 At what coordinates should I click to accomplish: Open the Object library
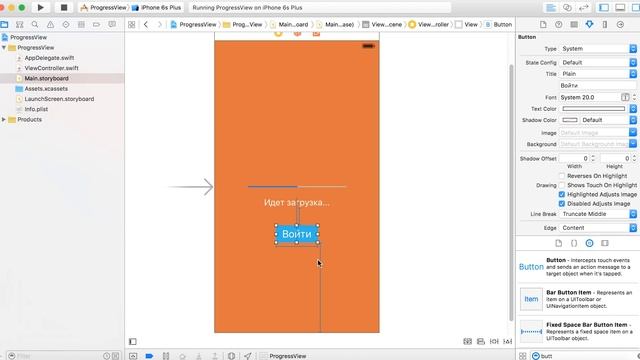coord(589,243)
